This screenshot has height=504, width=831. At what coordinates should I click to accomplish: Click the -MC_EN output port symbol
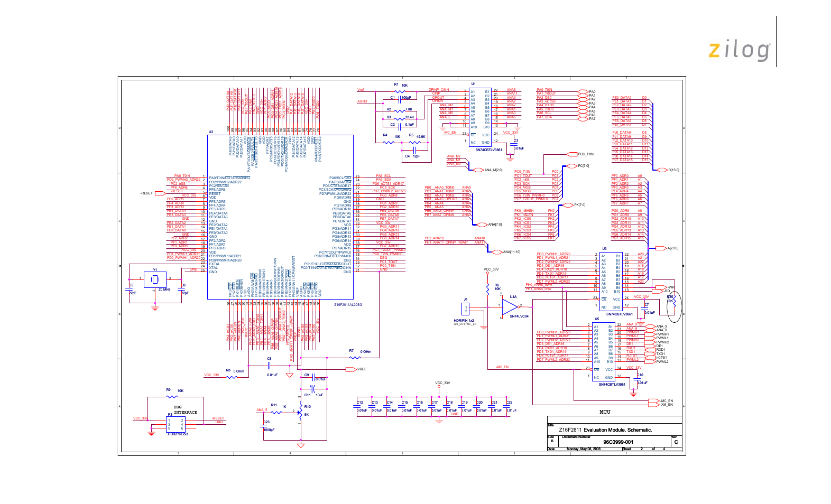pos(654,401)
